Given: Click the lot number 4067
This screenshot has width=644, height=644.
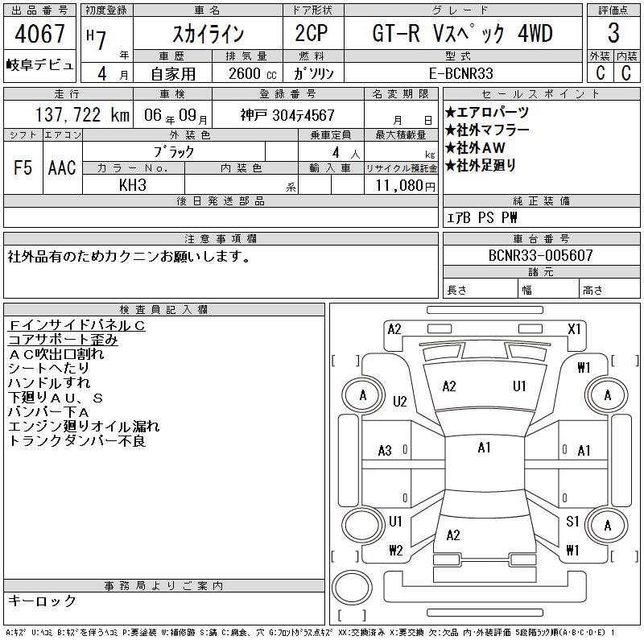Looking at the screenshot, I should pos(39,34).
